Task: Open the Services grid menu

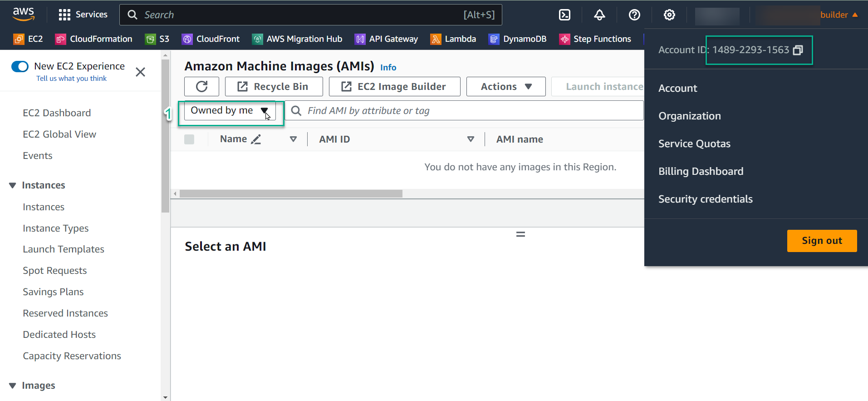Action: pos(83,15)
